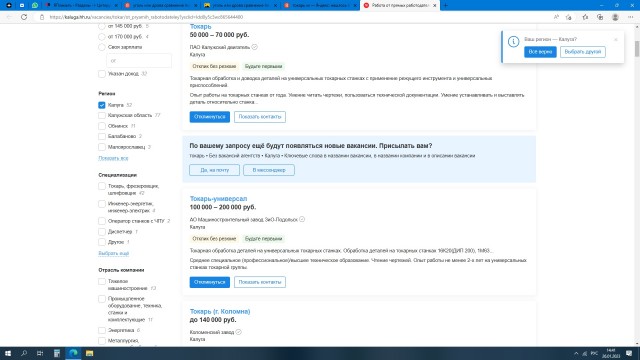This screenshot has height=360, width=640.
Task: Open Task View on the taskbar
Action: pyautogui.click(x=40, y=353)
